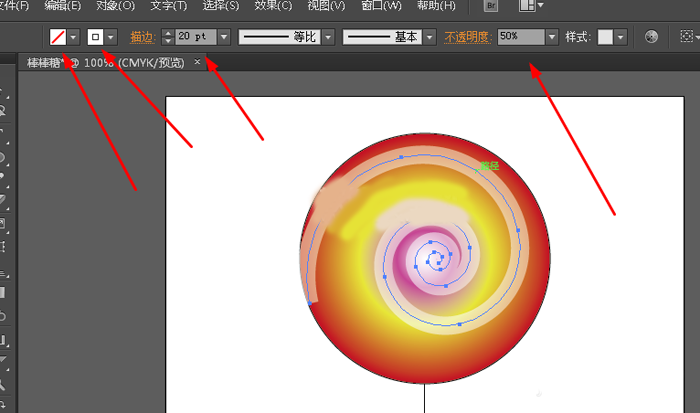The width and height of the screenshot is (700, 413).
Task: Click the orange 不透明度 opacity link
Action: coord(470,37)
